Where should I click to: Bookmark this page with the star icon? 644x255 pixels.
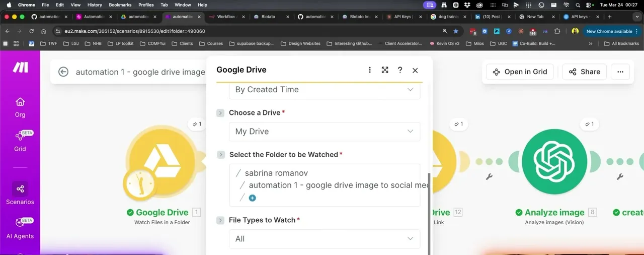click(x=456, y=31)
